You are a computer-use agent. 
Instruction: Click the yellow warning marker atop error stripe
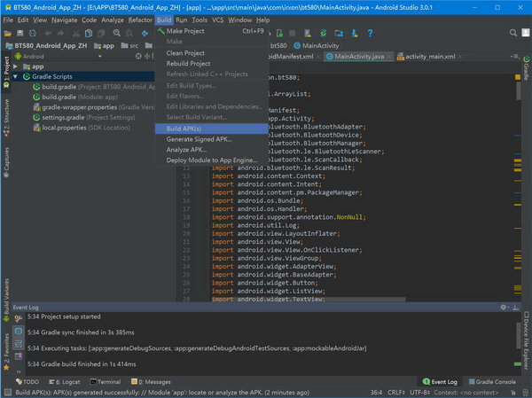point(518,77)
